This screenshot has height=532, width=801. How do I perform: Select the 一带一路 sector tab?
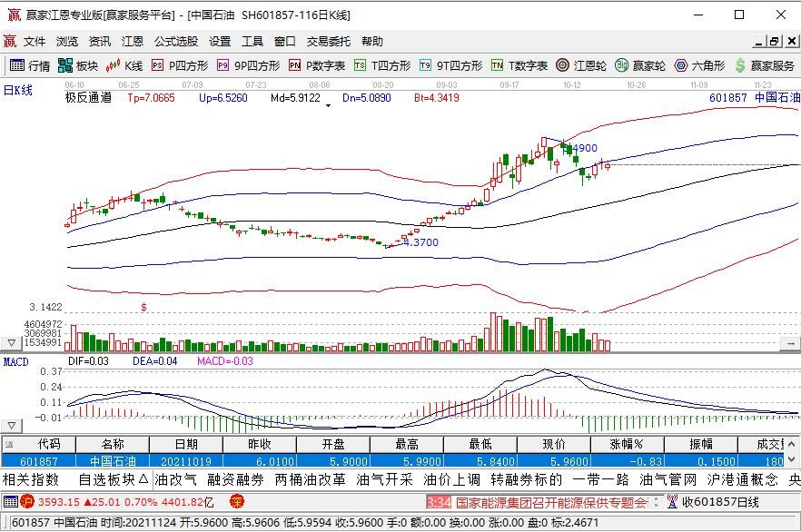point(601,479)
